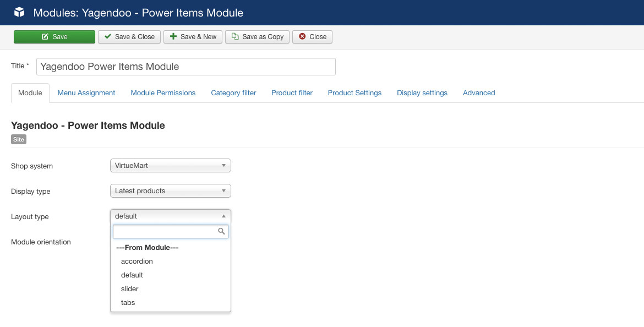Image resolution: width=644 pixels, height=327 pixels.
Task: Click the Save as Copy button
Action: 258,36
